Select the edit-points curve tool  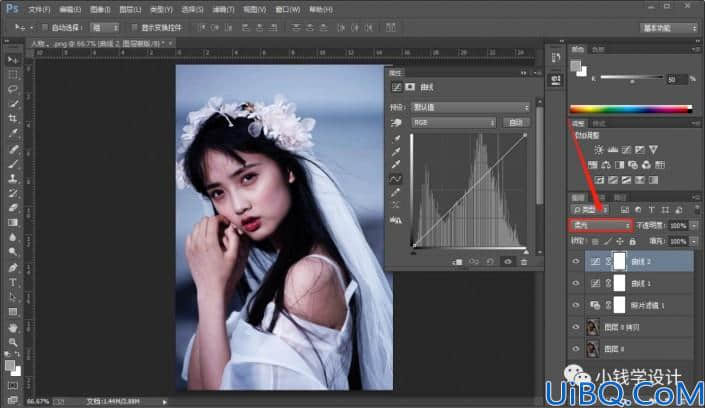396,179
